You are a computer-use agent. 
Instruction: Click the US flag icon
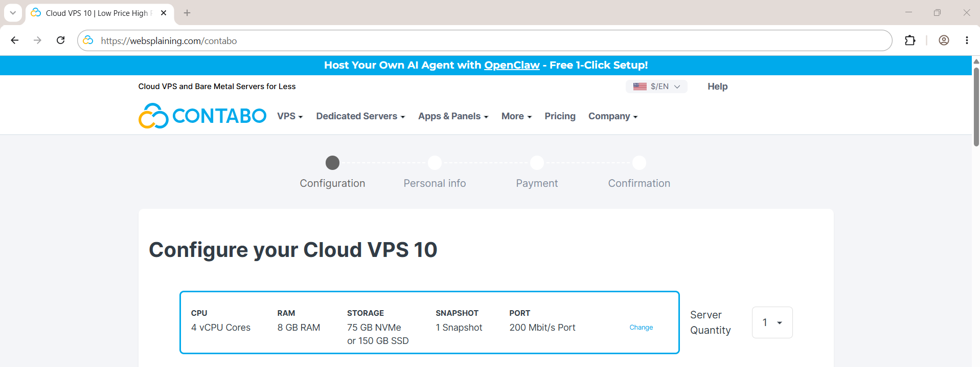[x=640, y=87]
